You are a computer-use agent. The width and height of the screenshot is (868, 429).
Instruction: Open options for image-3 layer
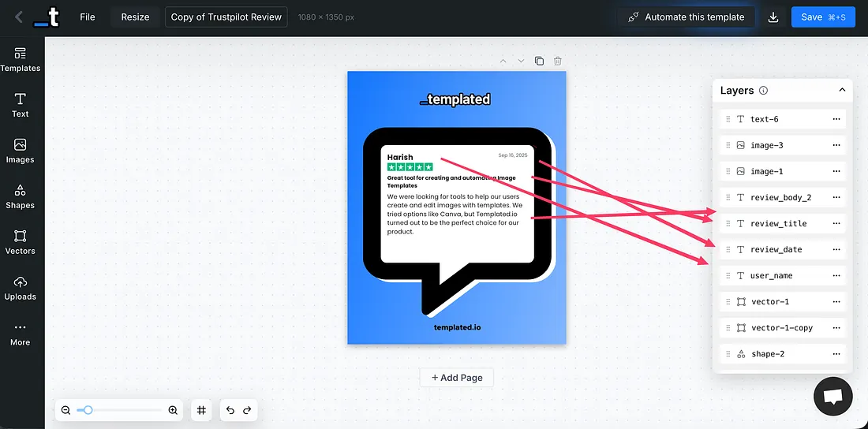click(836, 145)
